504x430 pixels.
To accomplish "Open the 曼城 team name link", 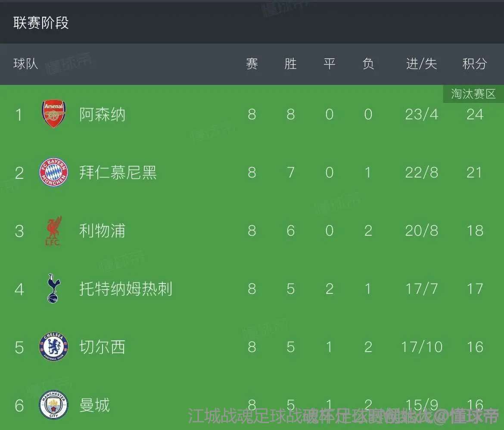I will (x=95, y=405).
